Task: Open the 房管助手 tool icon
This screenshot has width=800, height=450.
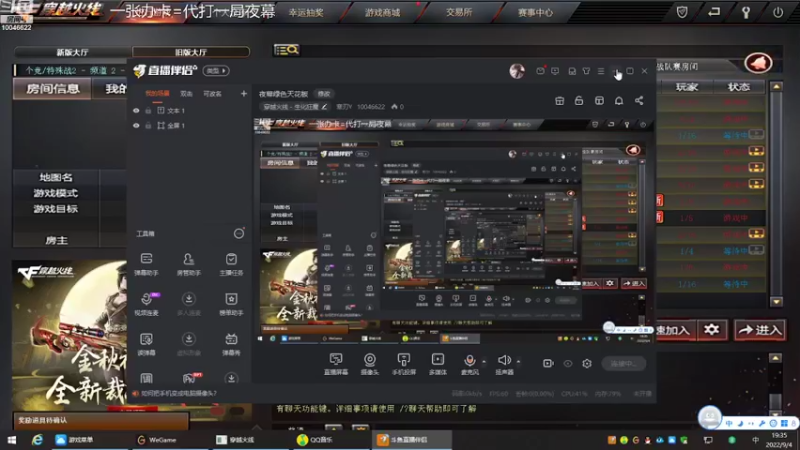Action: [189, 264]
